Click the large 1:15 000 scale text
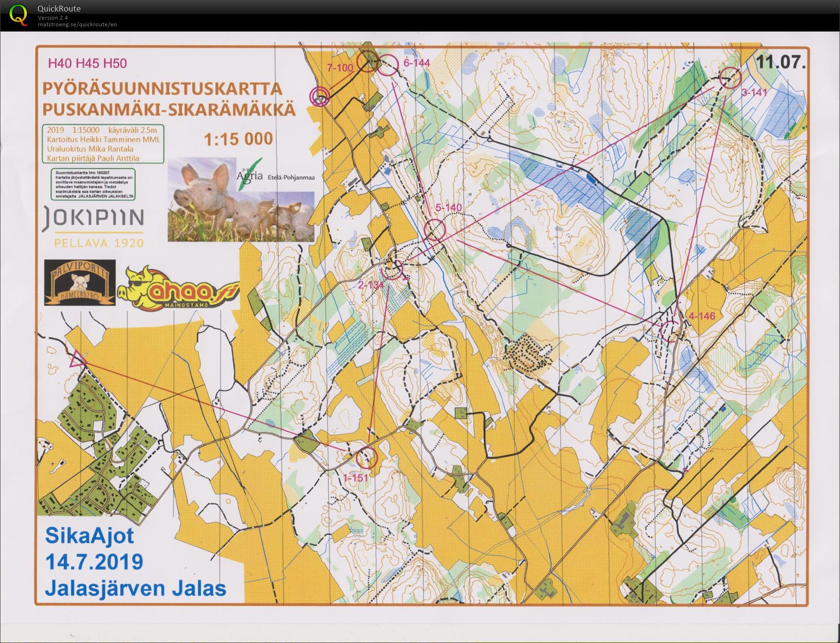 pos(238,139)
